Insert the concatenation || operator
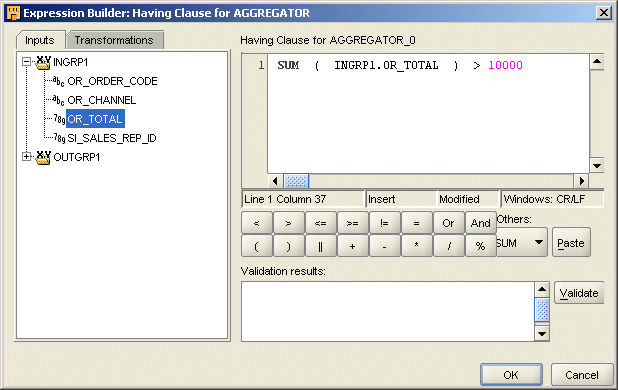This screenshot has width=618, height=390. coord(320,246)
